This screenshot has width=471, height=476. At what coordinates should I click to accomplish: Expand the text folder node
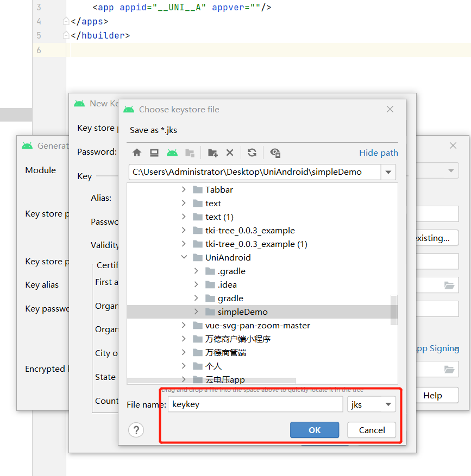pos(184,203)
